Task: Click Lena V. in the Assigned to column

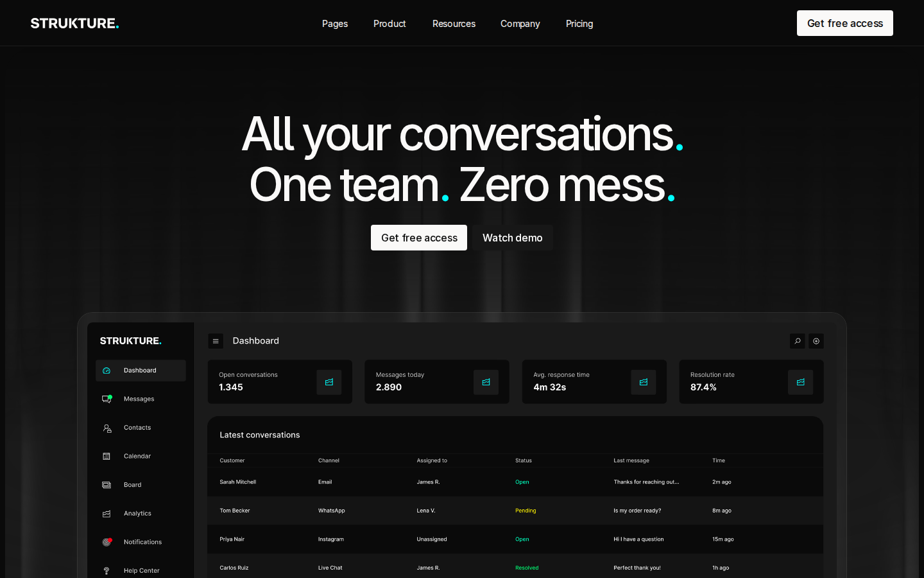Action: point(426,511)
